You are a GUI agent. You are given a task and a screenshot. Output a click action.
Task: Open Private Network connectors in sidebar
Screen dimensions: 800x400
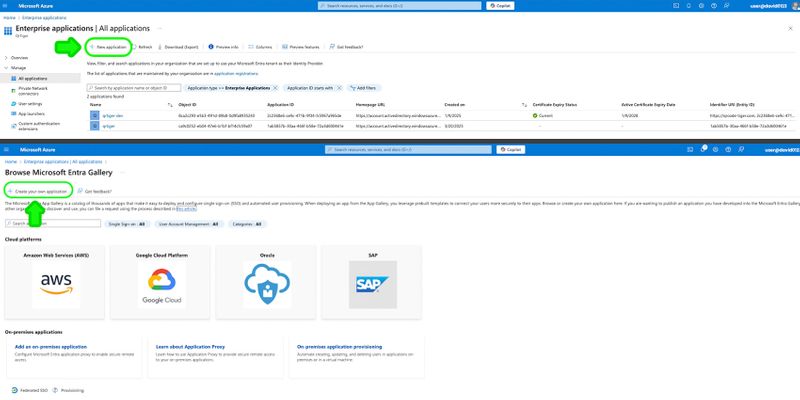click(33, 91)
